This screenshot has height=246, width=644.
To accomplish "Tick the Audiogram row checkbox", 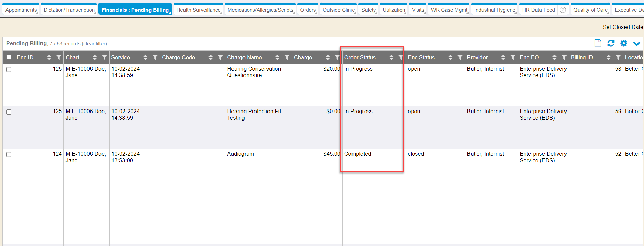I will coord(9,154).
